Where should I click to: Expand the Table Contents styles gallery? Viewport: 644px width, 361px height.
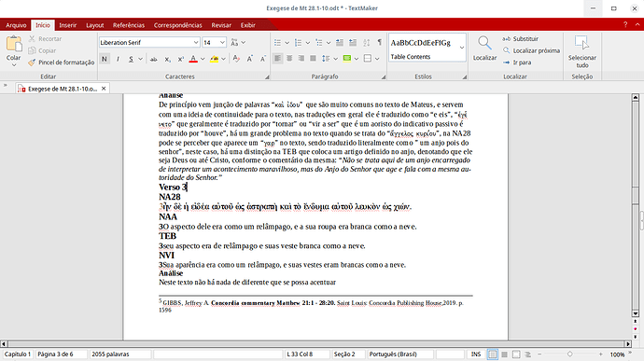pos(462,48)
